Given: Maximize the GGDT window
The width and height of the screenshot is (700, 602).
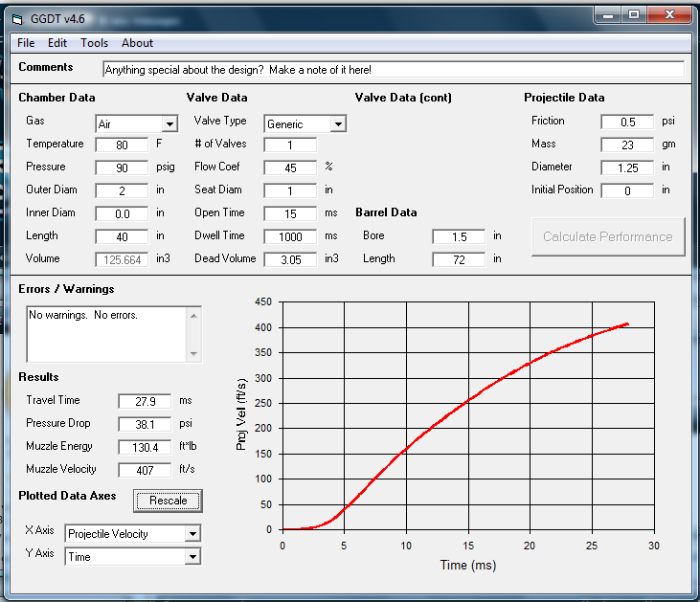Looking at the screenshot, I should click(634, 14).
